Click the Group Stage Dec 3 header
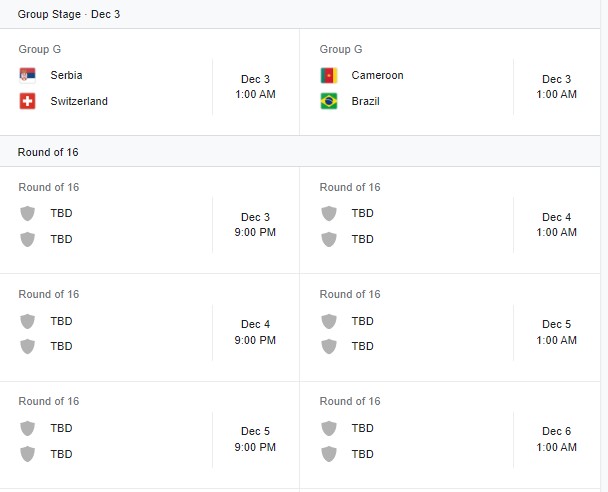This screenshot has height=492, width=608. pyautogui.click(x=69, y=15)
